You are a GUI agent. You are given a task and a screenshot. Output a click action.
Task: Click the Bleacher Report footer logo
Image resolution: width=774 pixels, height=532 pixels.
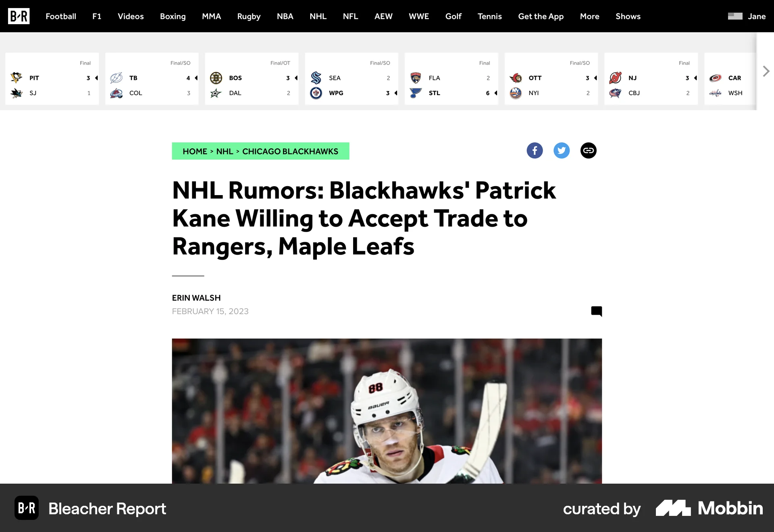(x=27, y=509)
